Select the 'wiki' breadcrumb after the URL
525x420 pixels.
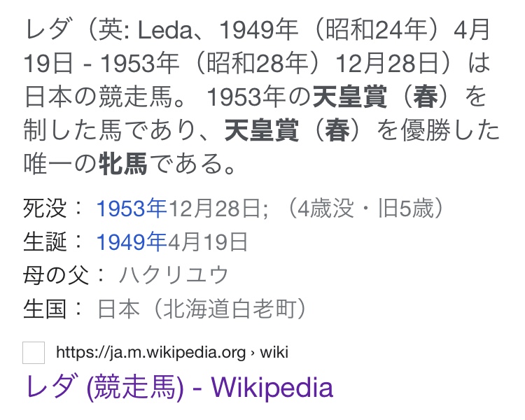[x=274, y=352]
